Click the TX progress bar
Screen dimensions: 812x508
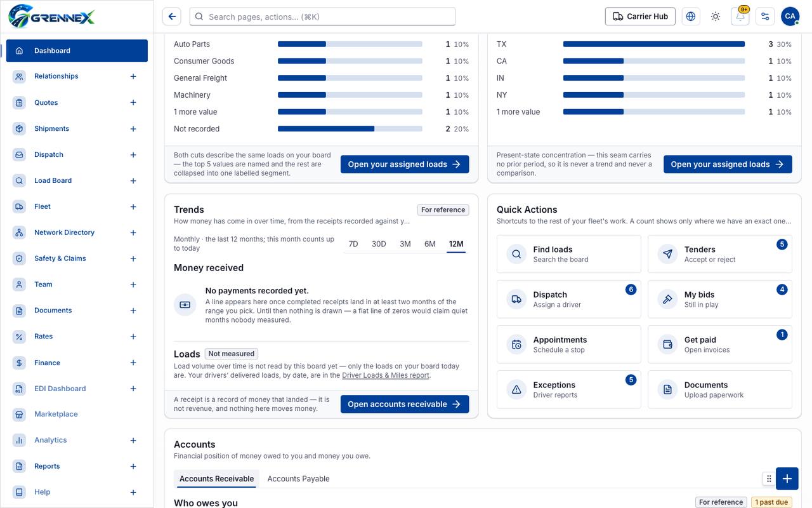(x=654, y=44)
